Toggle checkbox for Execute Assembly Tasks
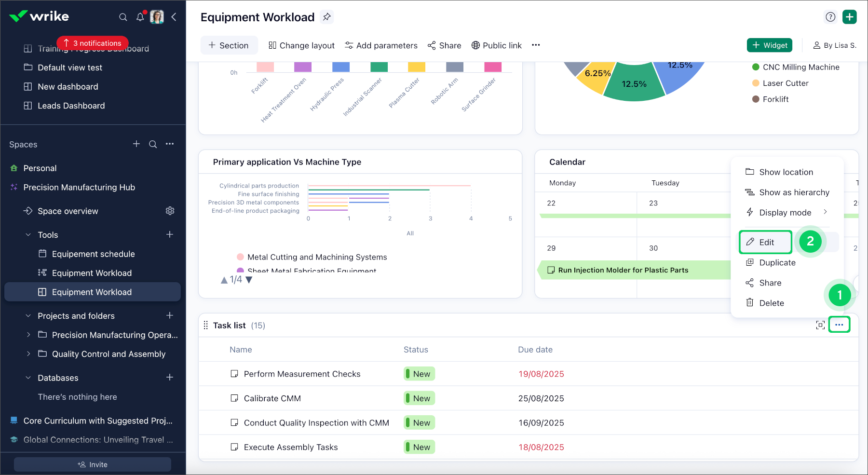This screenshot has width=868, height=475. pos(234,447)
